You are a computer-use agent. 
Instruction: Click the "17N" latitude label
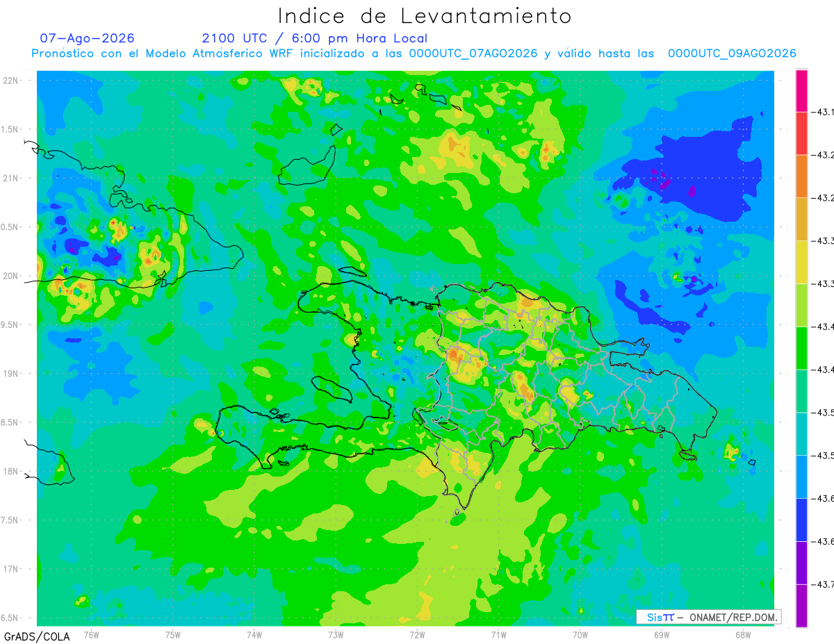pos(11,569)
